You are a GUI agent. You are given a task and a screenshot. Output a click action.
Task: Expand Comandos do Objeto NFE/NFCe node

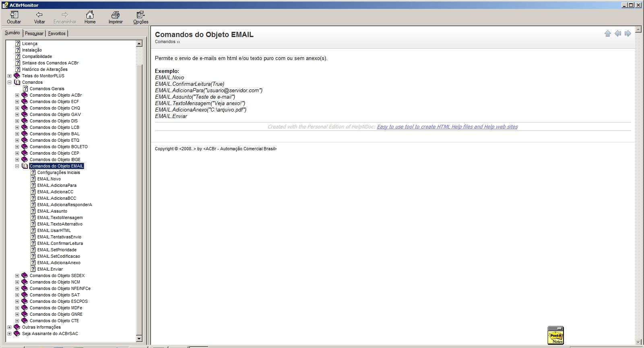(x=17, y=288)
